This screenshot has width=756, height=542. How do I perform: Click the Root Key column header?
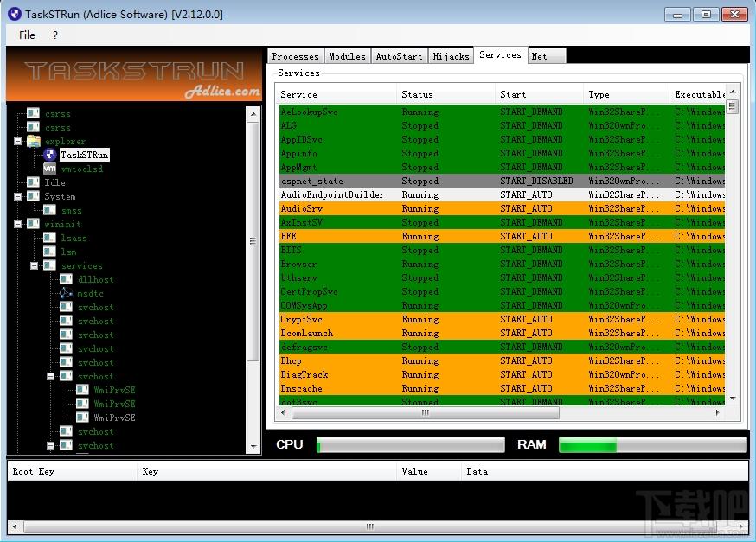pos(73,471)
